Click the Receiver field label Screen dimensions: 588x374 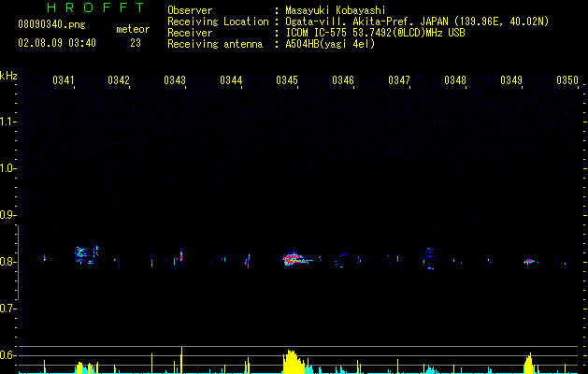(190, 33)
